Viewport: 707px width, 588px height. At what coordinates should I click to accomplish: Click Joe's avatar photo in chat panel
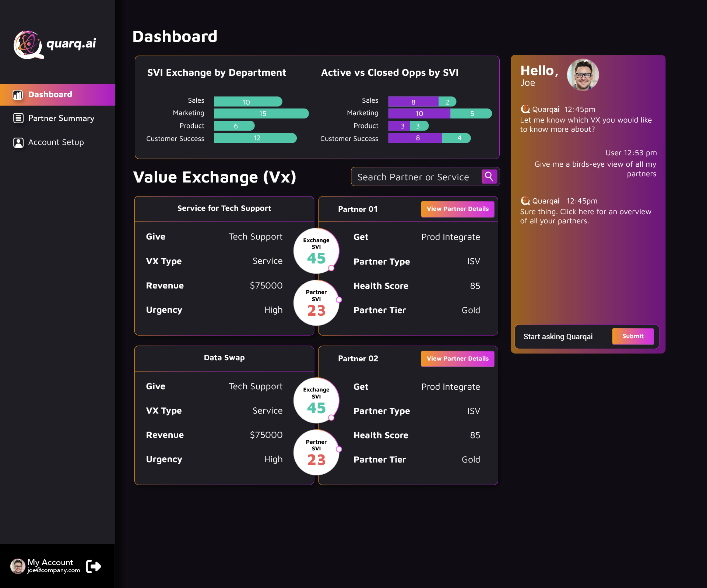pos(583,74)
